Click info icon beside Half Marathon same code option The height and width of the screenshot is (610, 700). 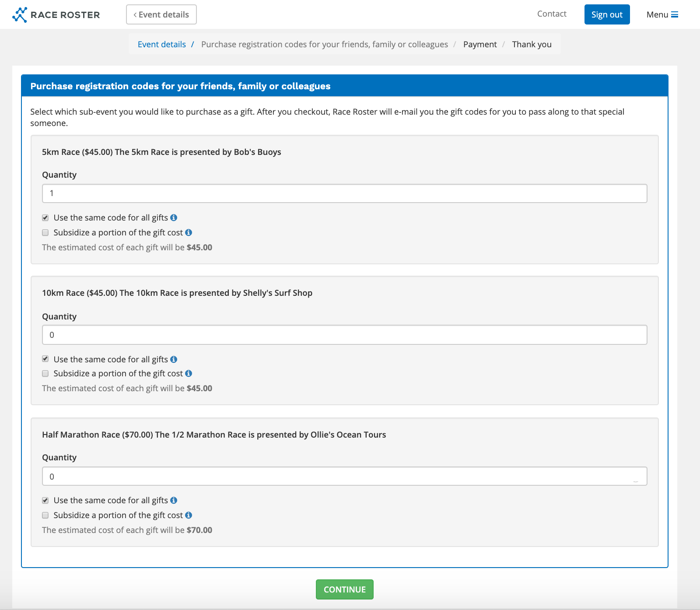pyautogui.click(x=174, y=500)
